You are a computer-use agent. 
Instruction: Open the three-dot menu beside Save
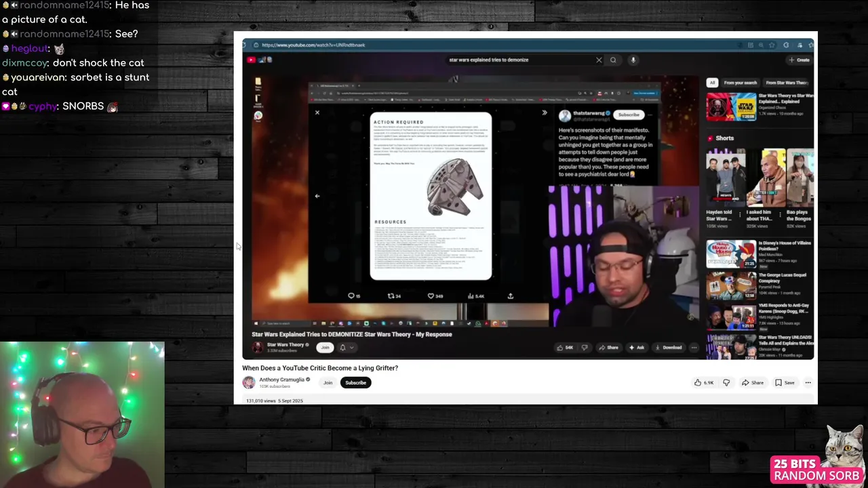[x=808, y=382]
